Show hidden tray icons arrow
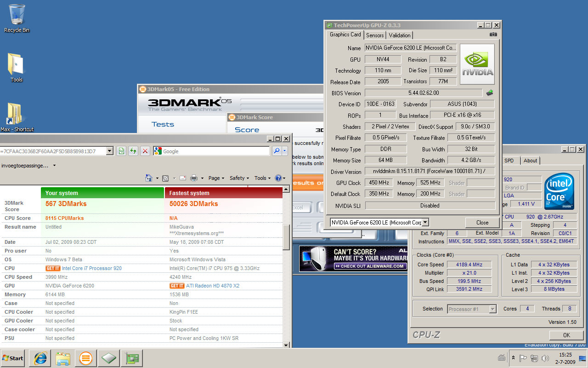Image resolution: width=588 pixels, height=368 pixels. pos(513,358)
